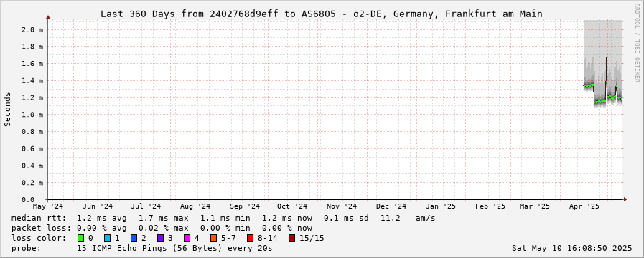Click the green loss color 0 swatch

click(80, 238)
